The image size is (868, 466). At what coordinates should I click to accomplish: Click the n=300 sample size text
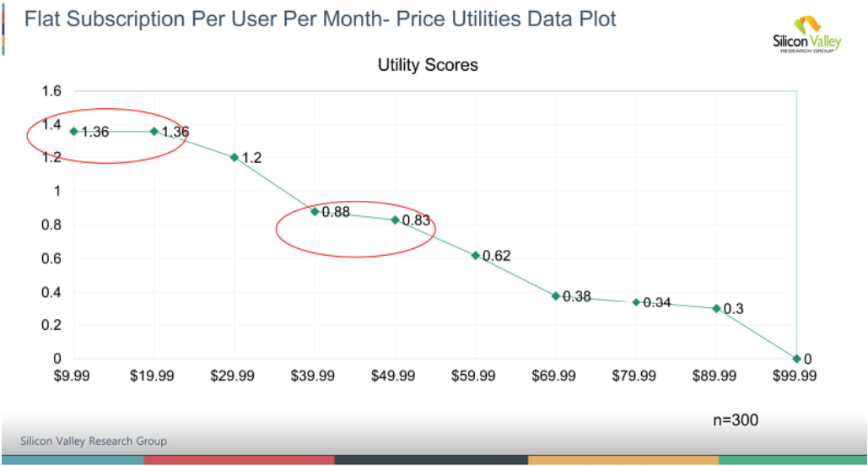736,420
